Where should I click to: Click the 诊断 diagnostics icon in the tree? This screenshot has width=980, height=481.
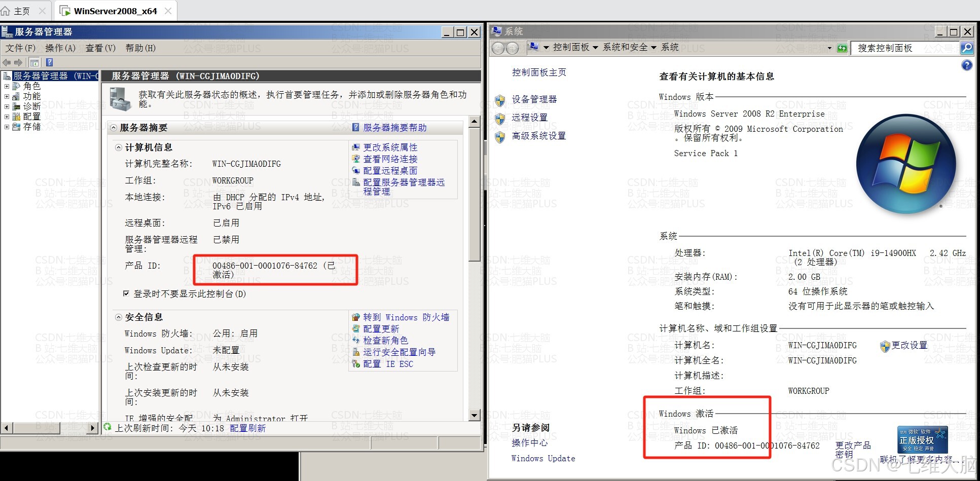(x=16, y=106)
